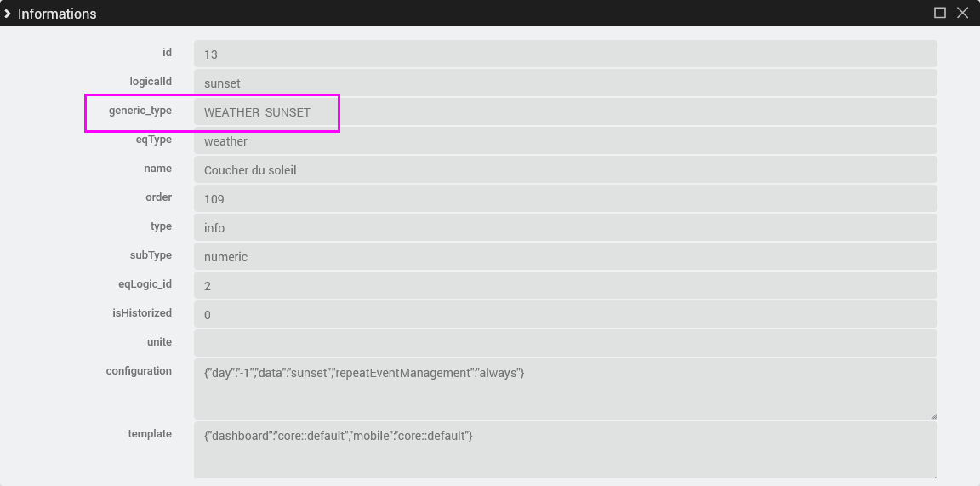
Task: Click the generic_type label
Action: (140, 111)
